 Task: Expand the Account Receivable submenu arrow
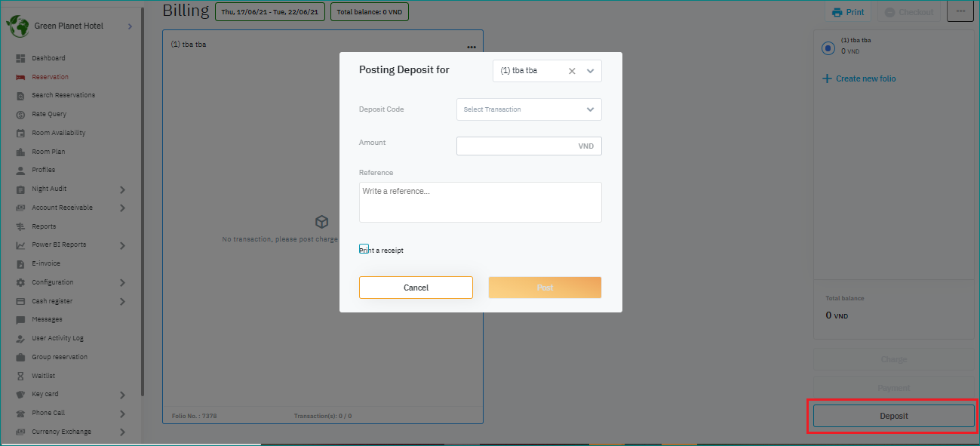tap(122, 208)
